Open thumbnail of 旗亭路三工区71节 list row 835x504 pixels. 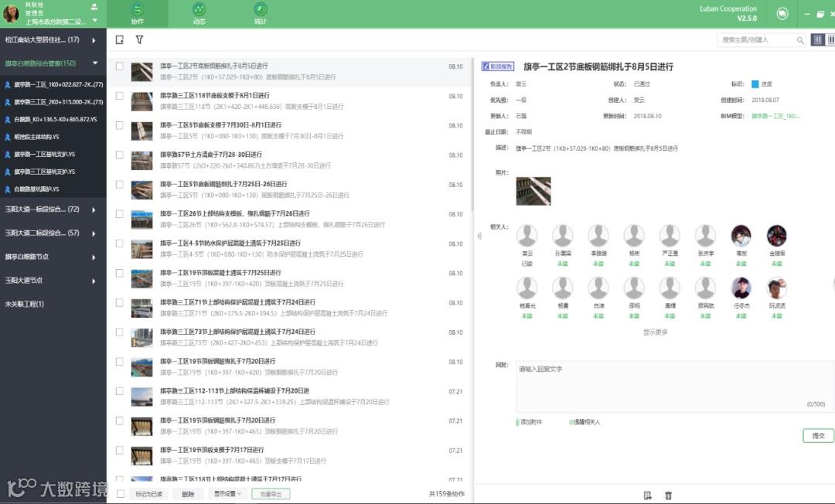click(x=141, y=308)
